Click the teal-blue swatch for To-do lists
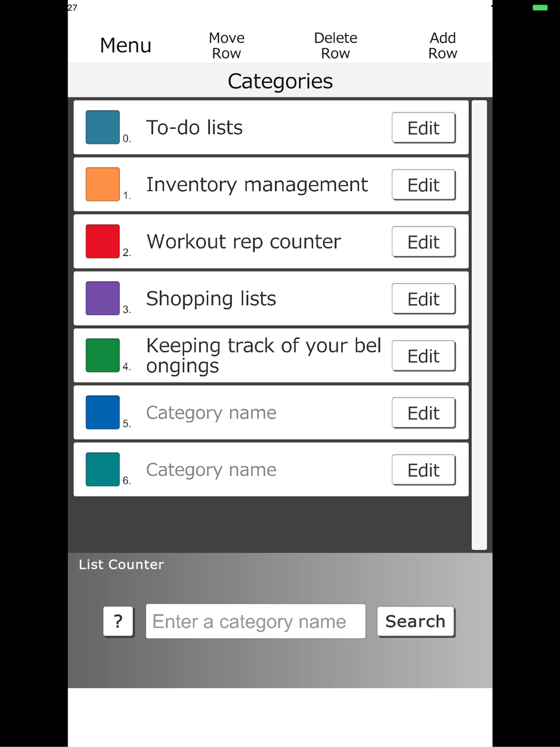The height and width of the screenshot is (747, 560). pyautogui.click(x=102, y=127)
